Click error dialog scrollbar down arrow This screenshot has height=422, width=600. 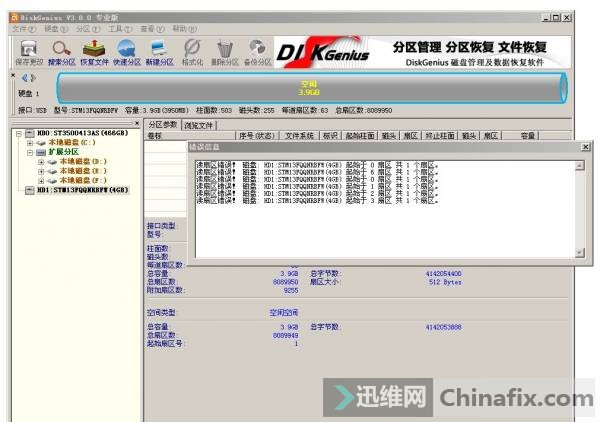(x=580, y=253)
